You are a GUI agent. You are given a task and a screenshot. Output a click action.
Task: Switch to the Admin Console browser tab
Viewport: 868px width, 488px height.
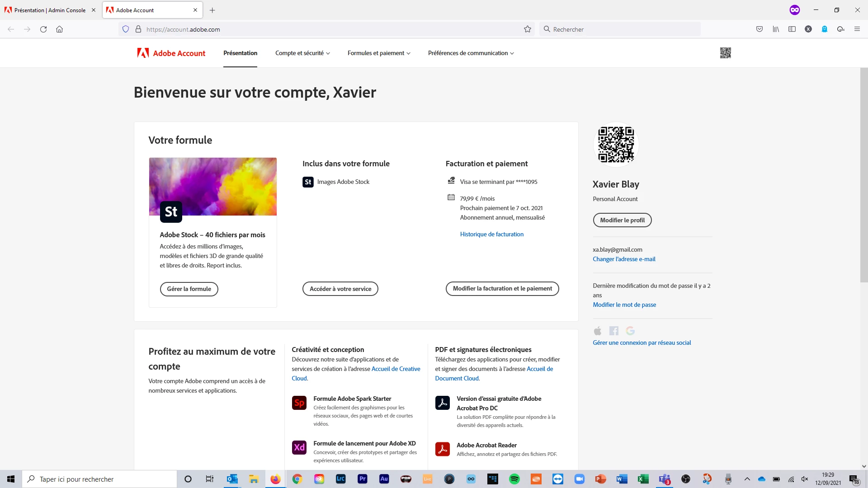[50, 10]
